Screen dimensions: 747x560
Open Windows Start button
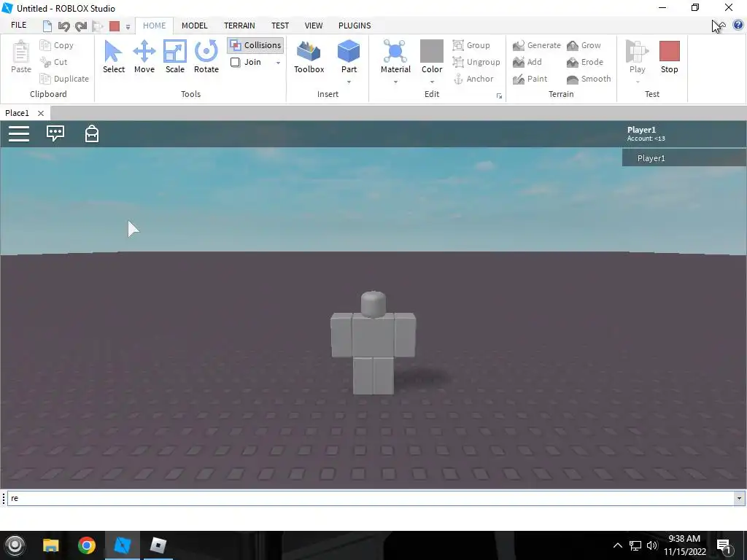15,545
